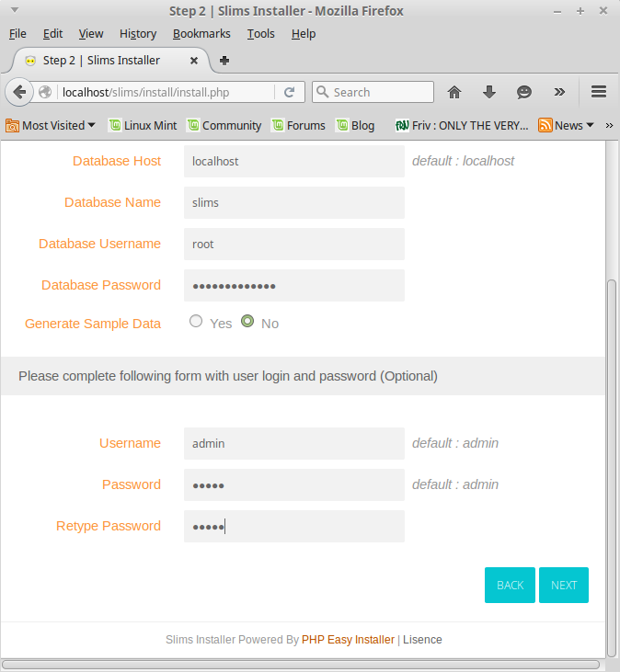Open the History menu

click(138, 34)
